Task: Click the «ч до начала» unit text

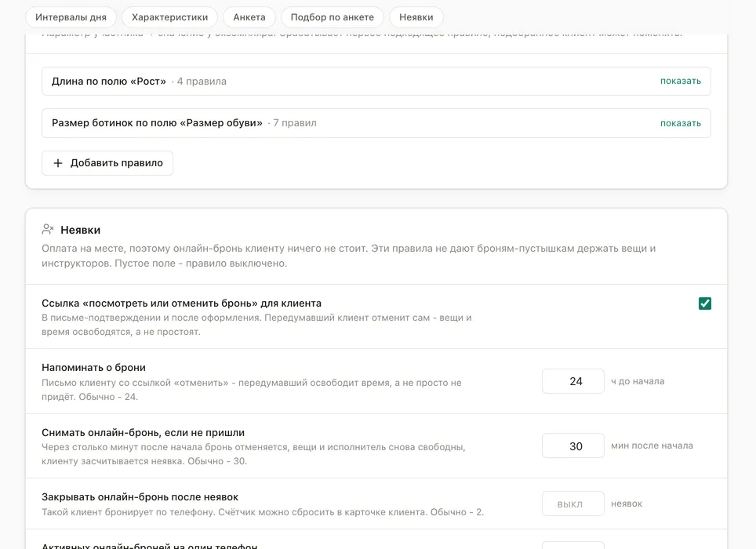Action: click(638, 381)
